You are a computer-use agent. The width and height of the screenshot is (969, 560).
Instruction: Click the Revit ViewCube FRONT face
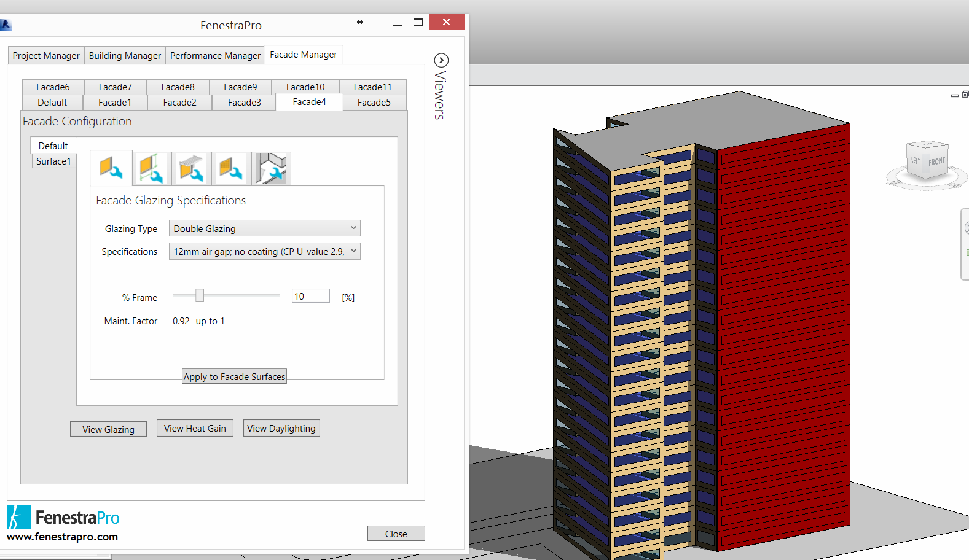pyautogui.click(x=936, y=161)
